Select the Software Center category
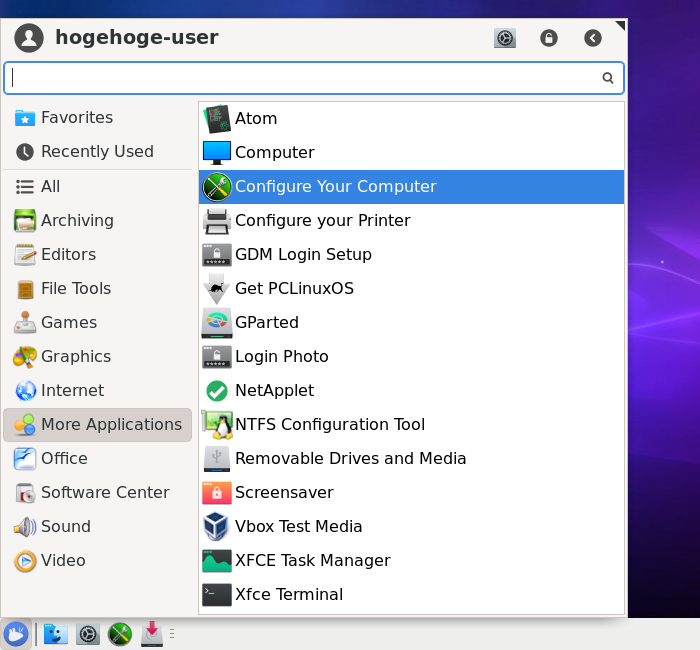 [x=97, y=492]
